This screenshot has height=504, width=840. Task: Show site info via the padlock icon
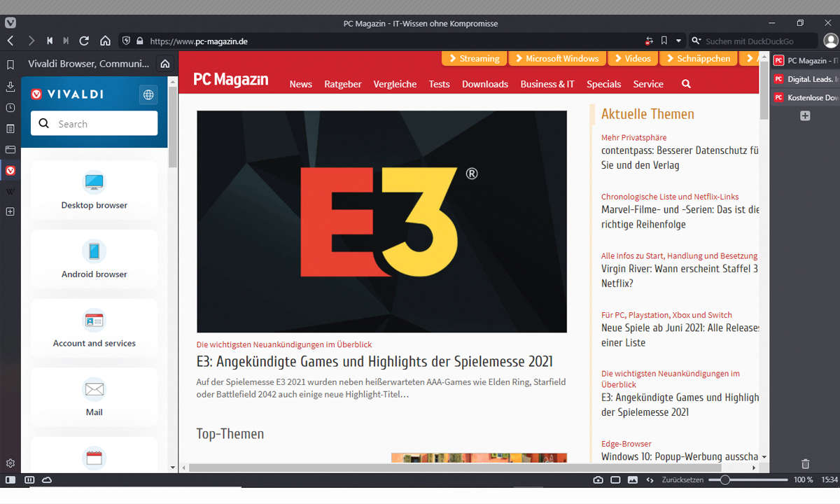tap(140, 41)
